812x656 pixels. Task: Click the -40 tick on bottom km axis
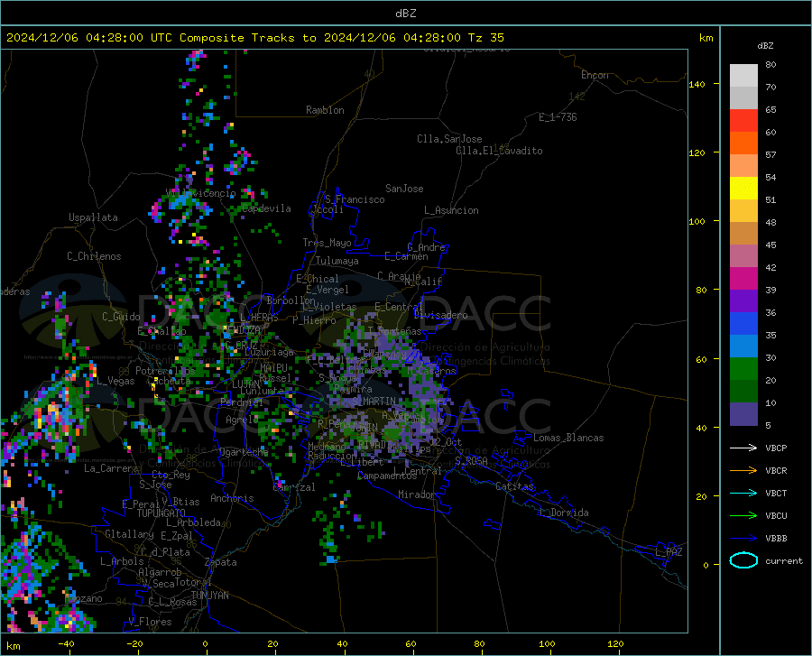pyautogui.click(x=66, y=643)
